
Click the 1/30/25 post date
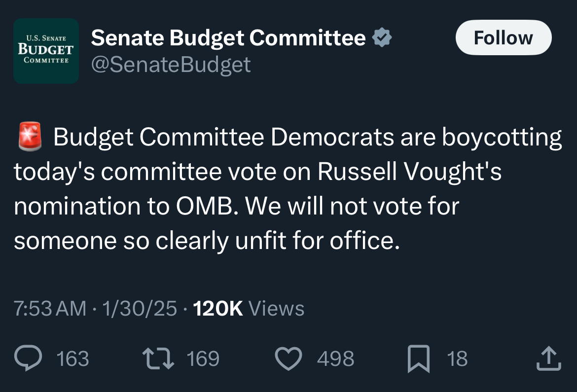(140, 309)
